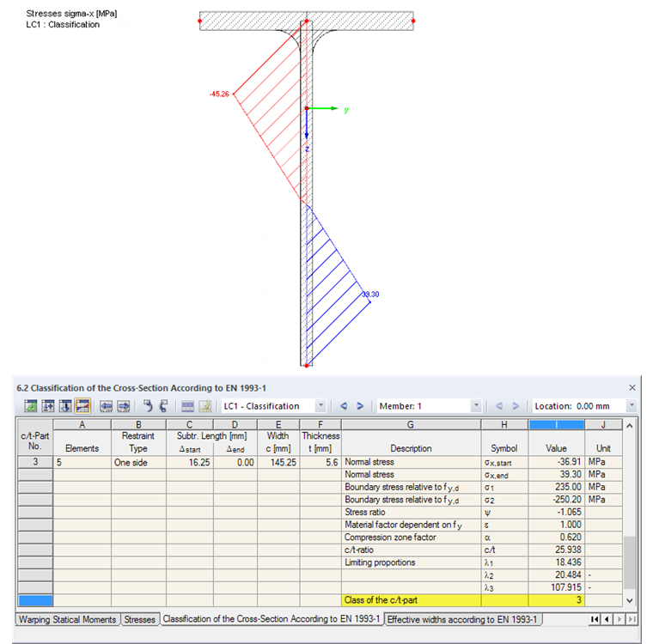
Task: Select the yellow 'Class of the c/t-part' cell
Action: click(411, 600)
